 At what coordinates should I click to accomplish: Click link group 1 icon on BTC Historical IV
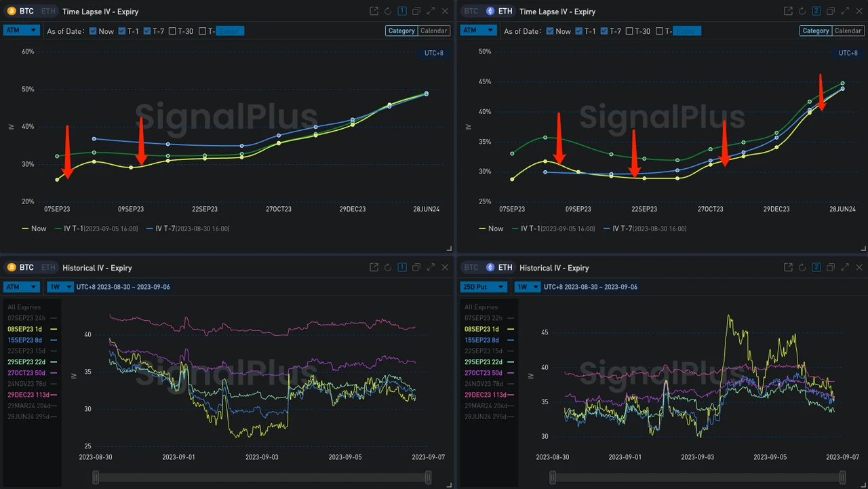[x=402, y=268]
